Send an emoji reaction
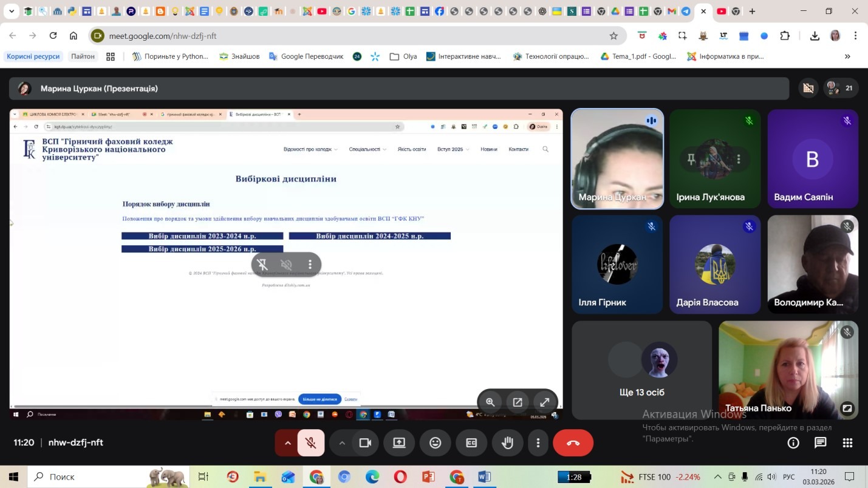Image resolution: width=868 pixels, height=488 pixels. pyautogui.click(x=435, y=443)
